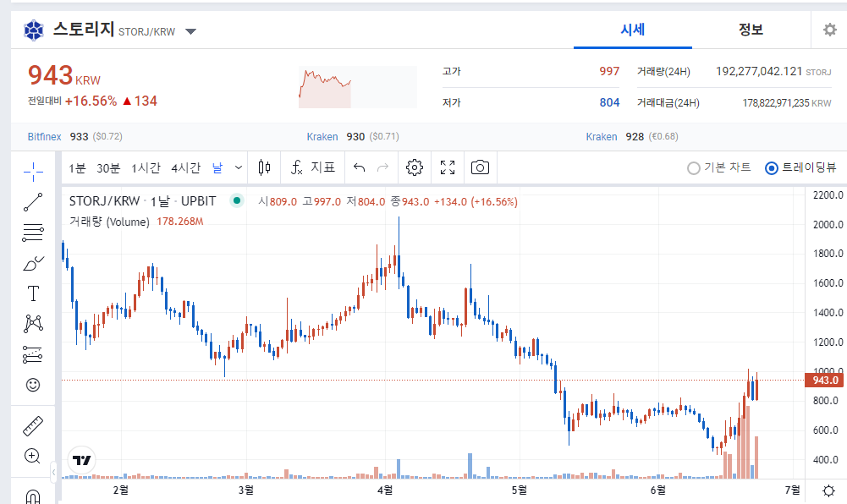Switch to the 시세 tab
Viewport: 847px width, 504px height.
(x=633, y=30)
